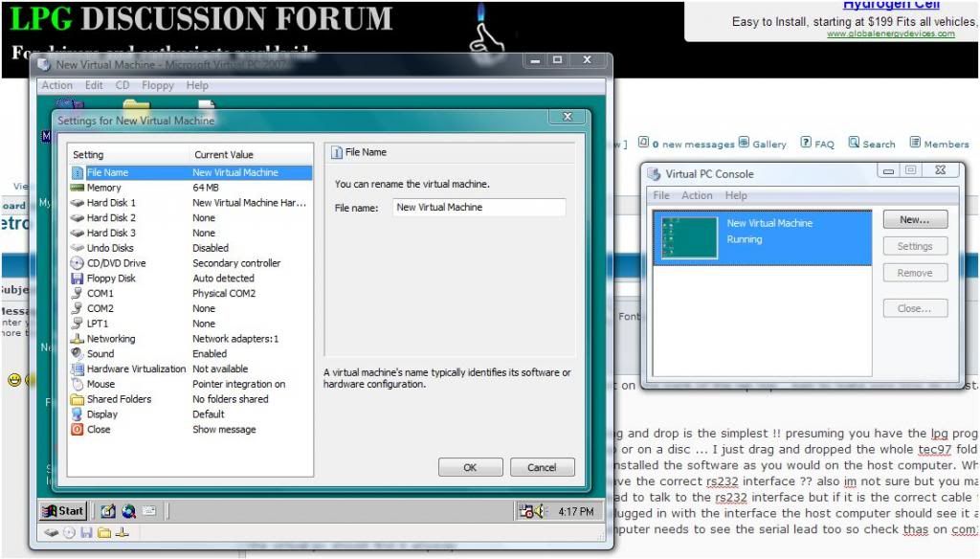This screenshot has width=980, height=559.
Task: Select the COM1 port setting icon
Action: [x=78, y=293]
